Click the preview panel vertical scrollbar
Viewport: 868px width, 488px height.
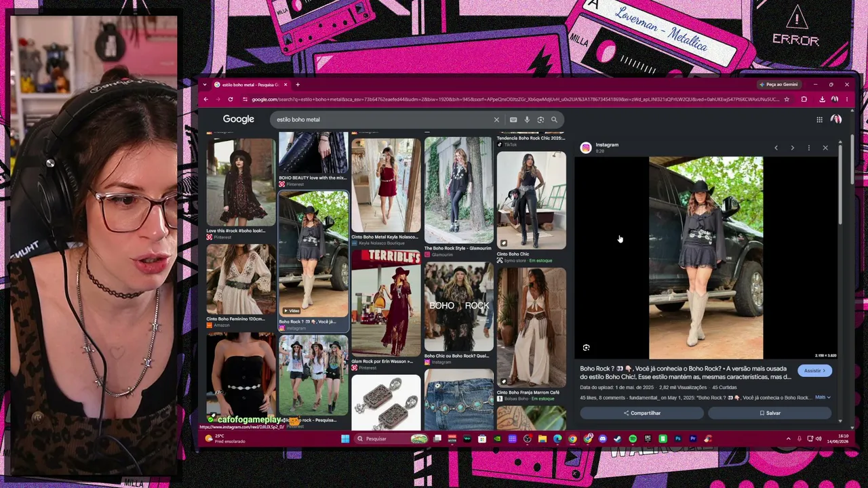(841, 183)
